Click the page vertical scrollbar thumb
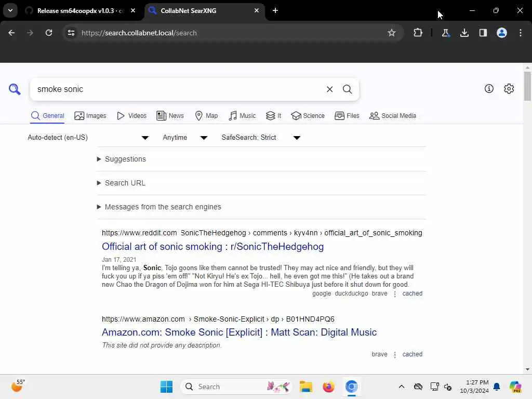532x399 pixels. [527, 86]
